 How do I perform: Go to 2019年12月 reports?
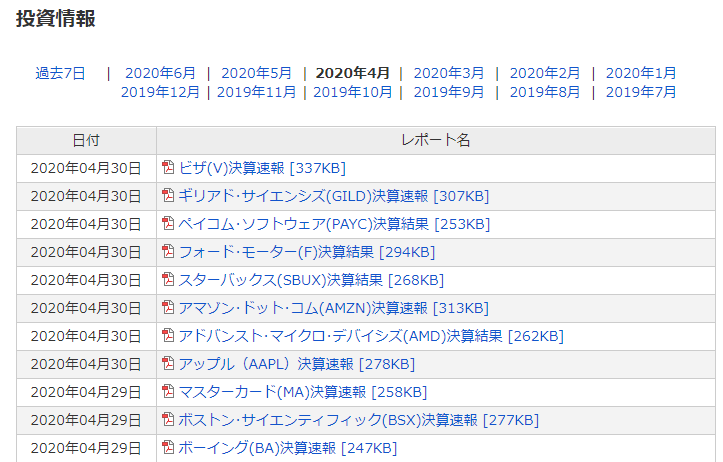(x=160, y=92)
